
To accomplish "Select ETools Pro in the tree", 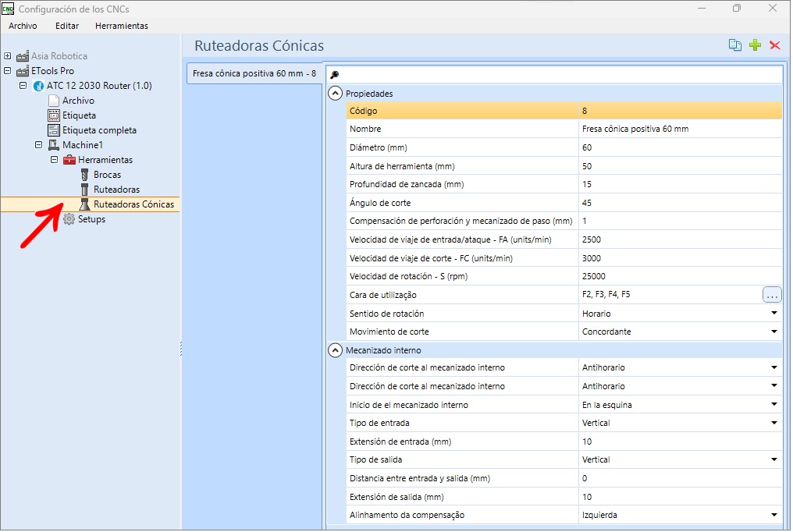I will pyautogui.click(x=52, y=71).
